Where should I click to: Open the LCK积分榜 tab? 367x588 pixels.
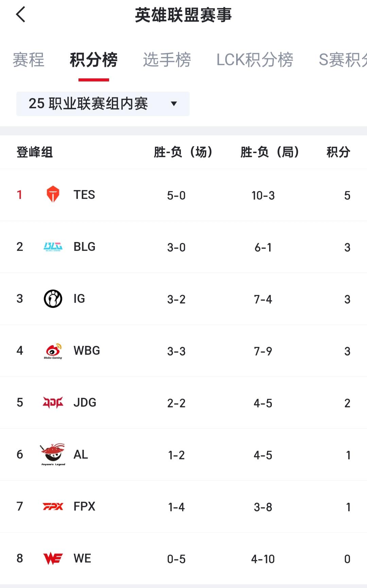click(x=255, y=60)
